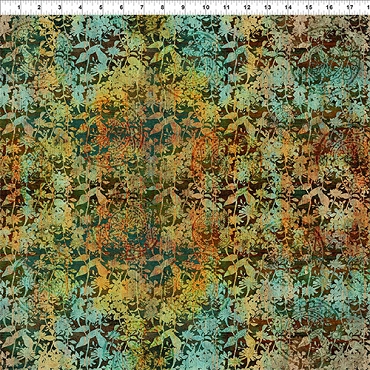The height and width of the screenshot is (370, 370).
Task: Click the ruler number 15
Action: pyautogui.click(x=309, y=7)
